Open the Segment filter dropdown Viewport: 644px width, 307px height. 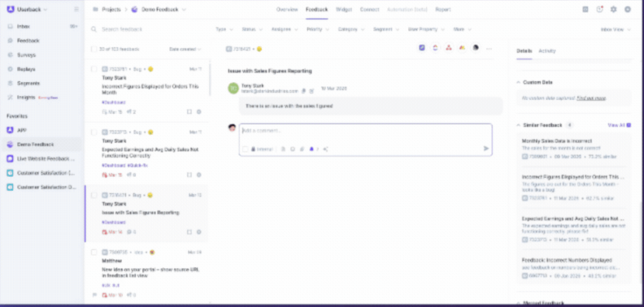386,29
